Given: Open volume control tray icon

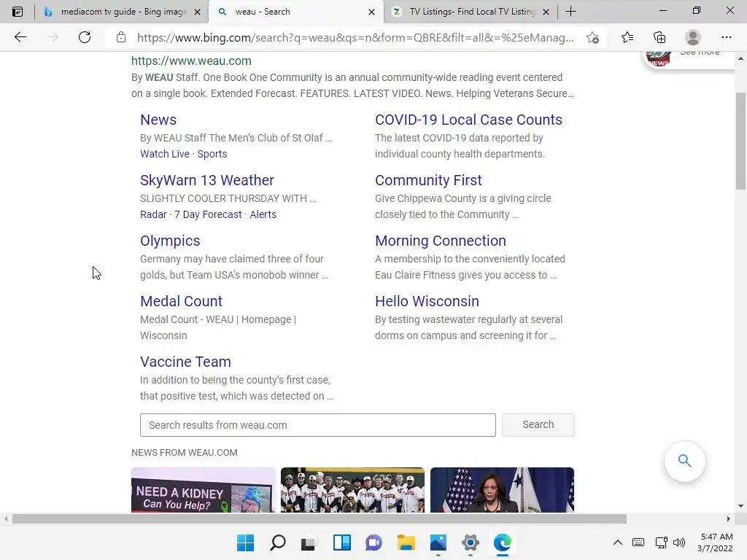Looking at the screenshot, I should [x=679, y=542].
